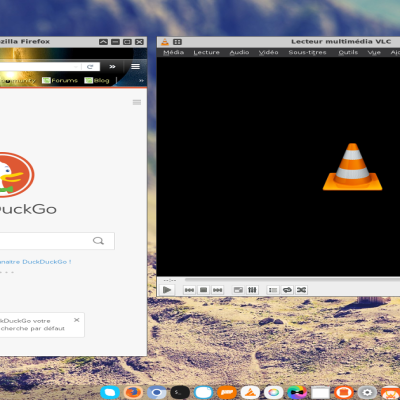Open color wheel app in dock
This screenshot has height=400, width=400.
click(x=274, y=392)
